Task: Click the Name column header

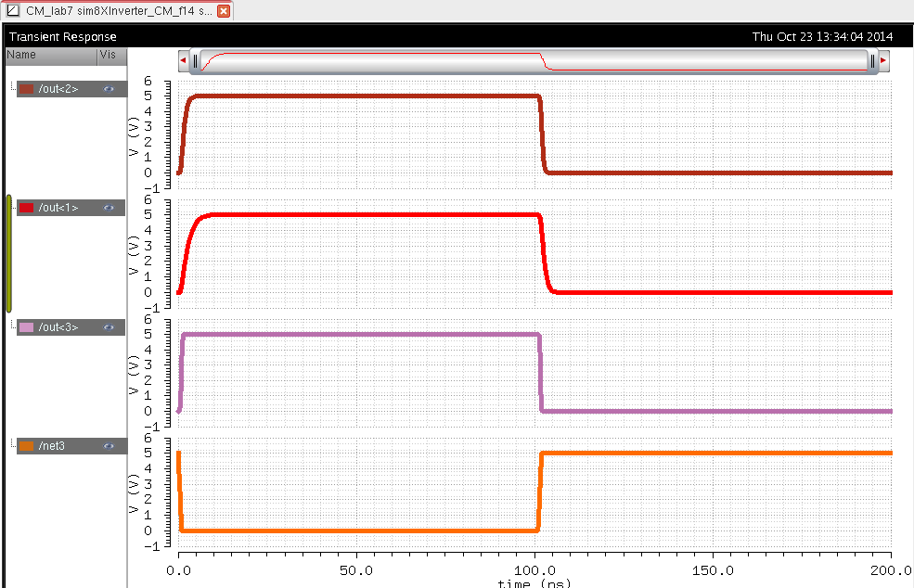Action: pos(51,56)
